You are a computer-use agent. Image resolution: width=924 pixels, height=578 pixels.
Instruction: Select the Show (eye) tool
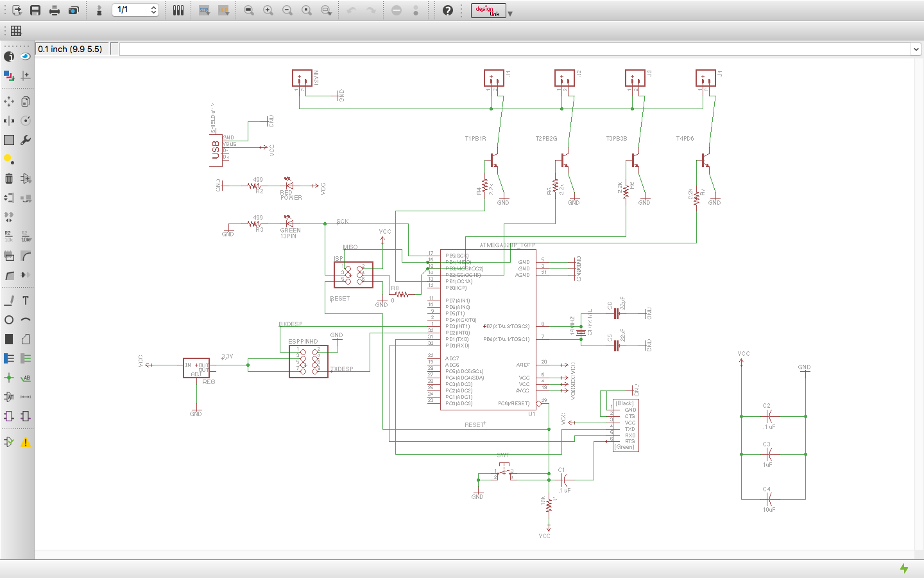(x=26, y=57)
